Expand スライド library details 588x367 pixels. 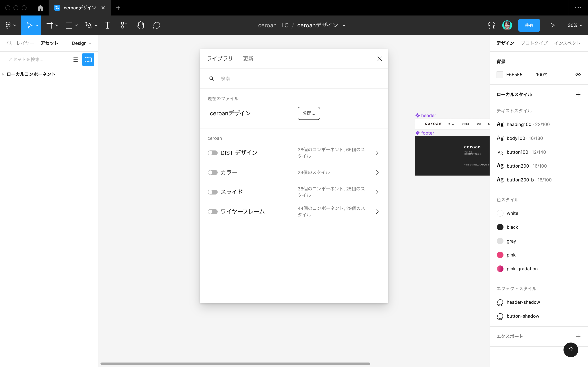point(377,192)
